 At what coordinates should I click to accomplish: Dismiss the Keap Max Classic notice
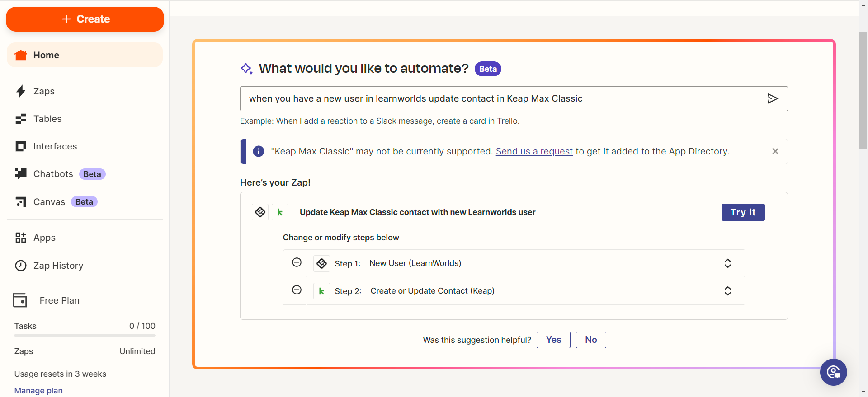[775, 151]
